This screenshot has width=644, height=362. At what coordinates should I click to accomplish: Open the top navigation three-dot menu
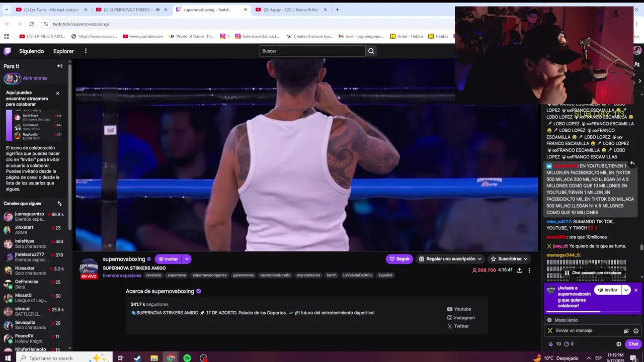tap(86, 51)
